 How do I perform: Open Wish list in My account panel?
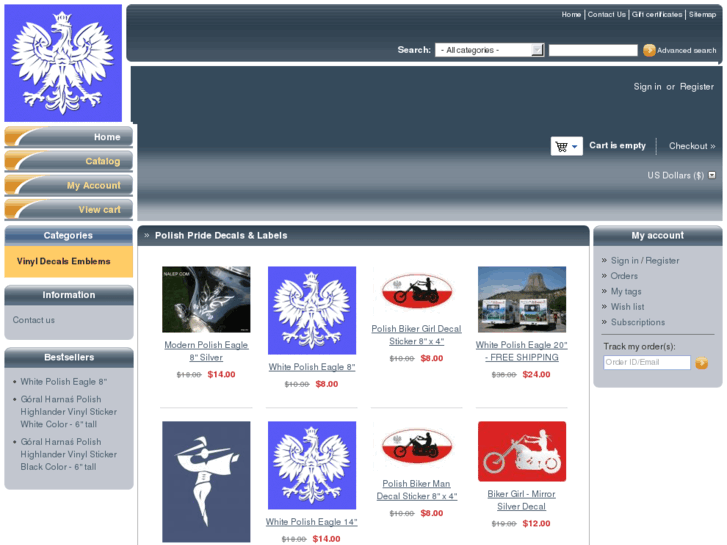tap(627, 307)
